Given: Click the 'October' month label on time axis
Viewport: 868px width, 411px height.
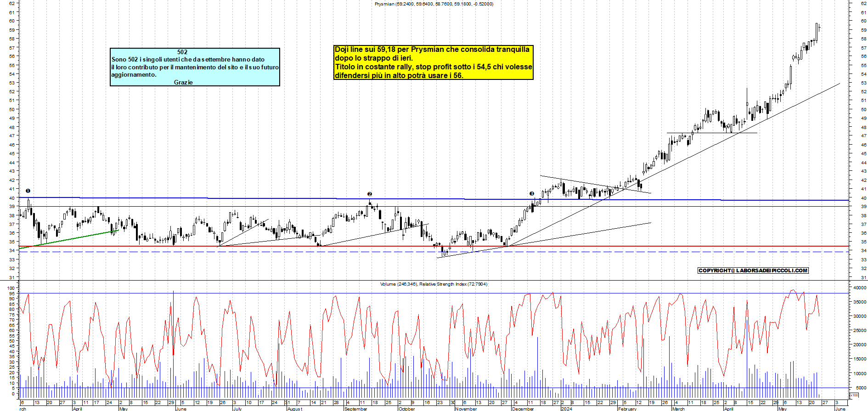Looking at the screenshot, I should (407, 409).
